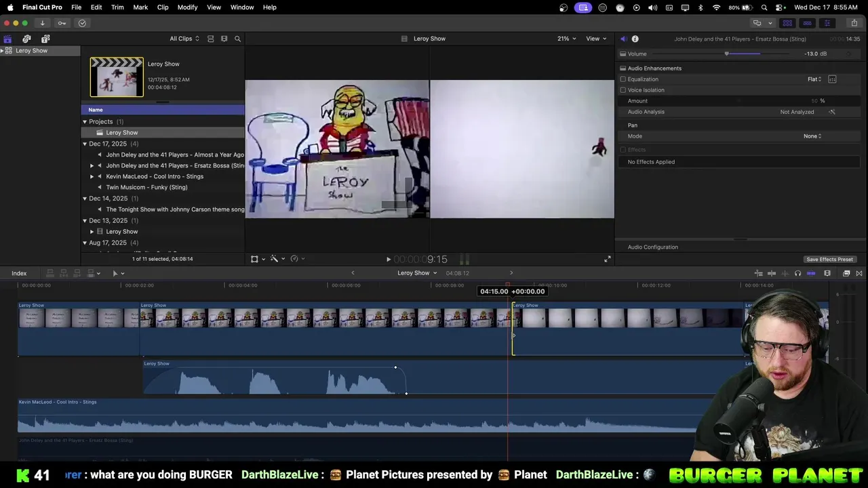This screenshot has width=868, height=488.
Task: Open the Equalization Flat dropdown
Action: (x=814, y=79)
